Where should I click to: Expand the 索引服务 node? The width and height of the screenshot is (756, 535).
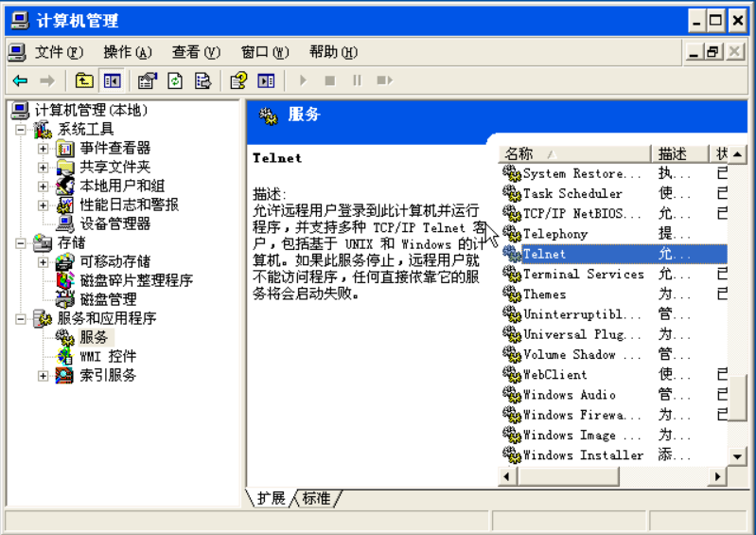pyautogui.click(x=43, y=376)
